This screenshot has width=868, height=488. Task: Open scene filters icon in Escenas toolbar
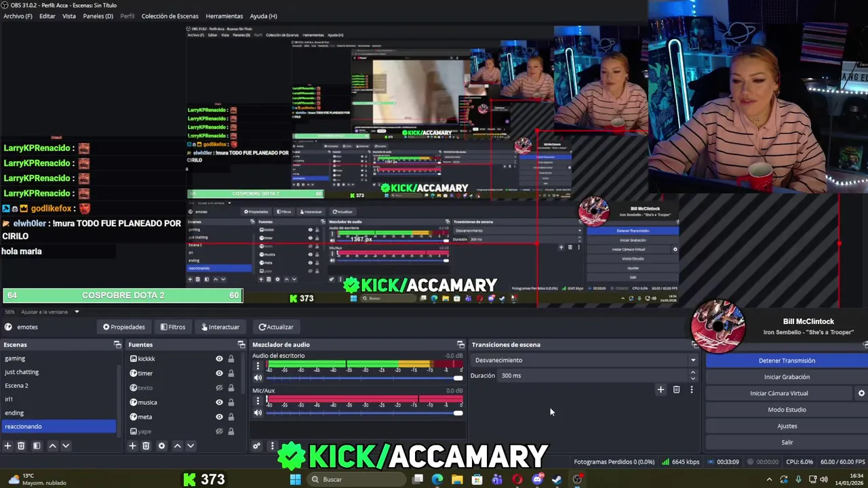click(x=37, y=446)
